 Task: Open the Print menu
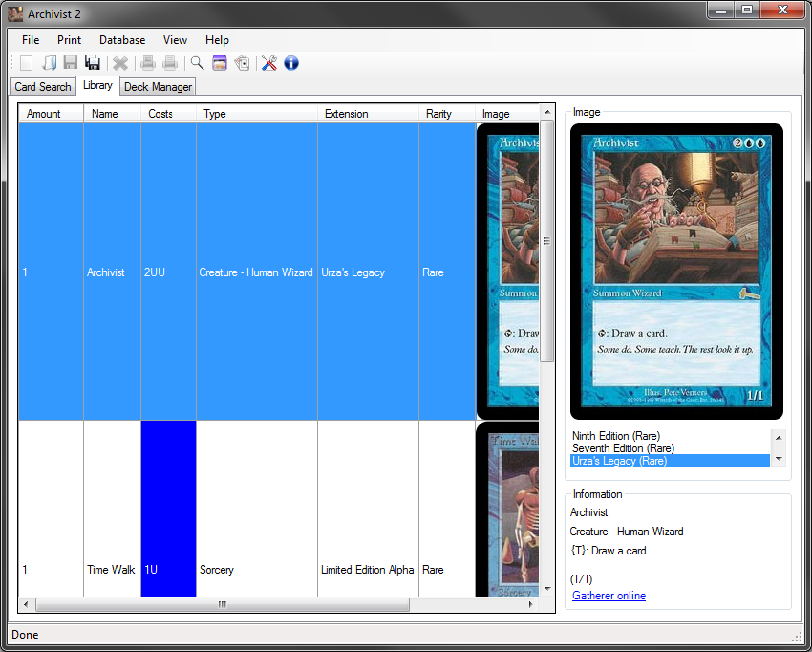pos(68,40)
